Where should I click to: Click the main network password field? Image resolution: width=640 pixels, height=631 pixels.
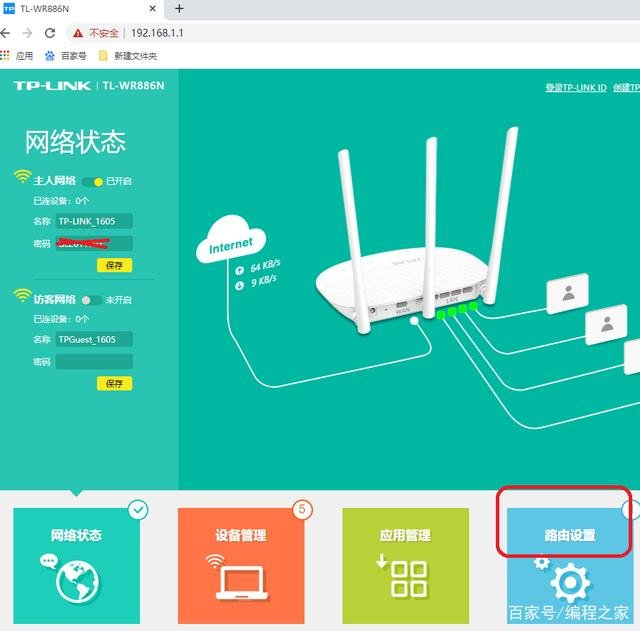[94, 244]
